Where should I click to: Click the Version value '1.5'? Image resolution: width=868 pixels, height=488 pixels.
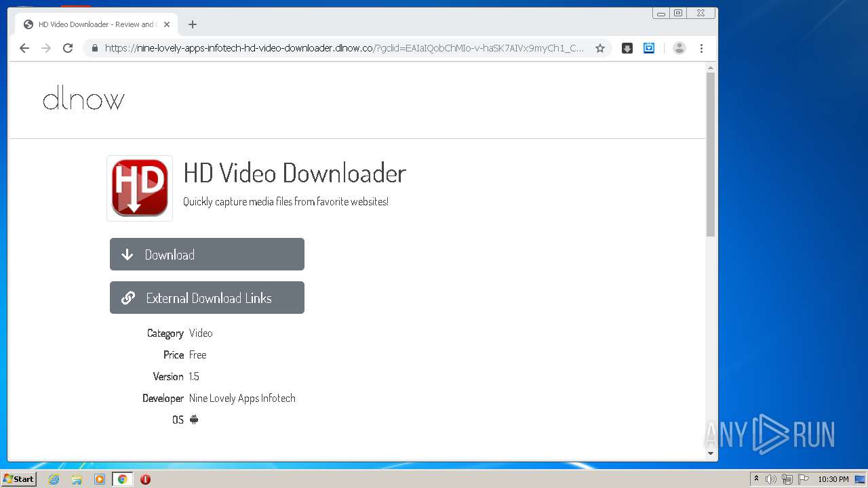tap(194, 376)
